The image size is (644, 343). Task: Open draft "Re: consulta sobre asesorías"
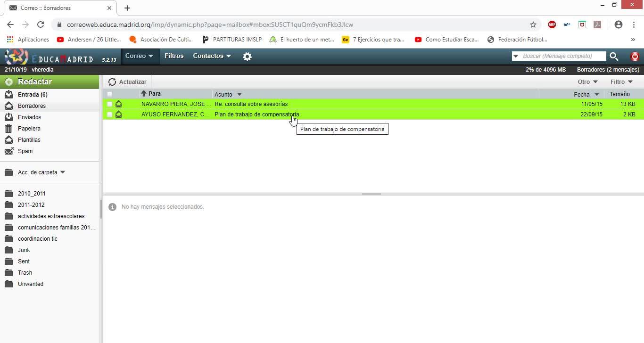pyautogui.click(x=251, y=104)
